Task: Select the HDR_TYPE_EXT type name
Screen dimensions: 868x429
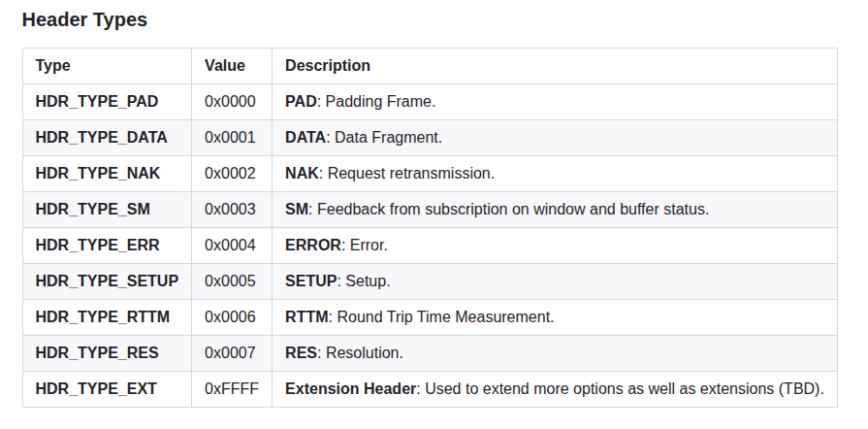Action: click(x=96, y=389)
